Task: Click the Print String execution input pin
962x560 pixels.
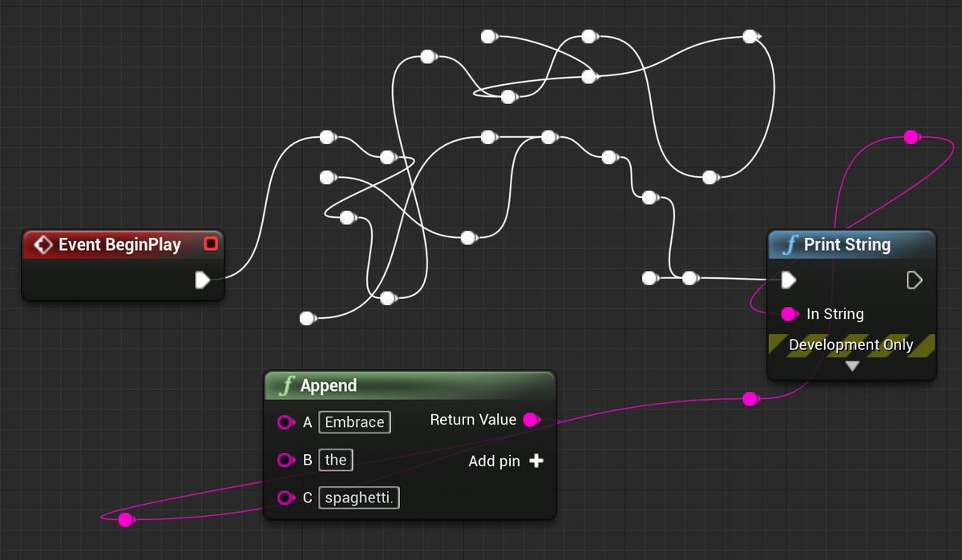Action: coord(789,280)
